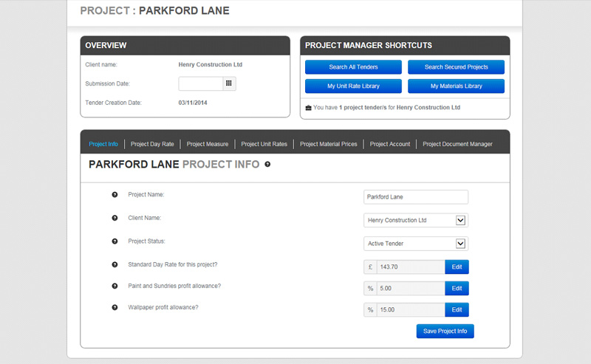Click help icon for Wallpaper profit allowance
This screenshot has height=364, width=591.
pos(115,308)
